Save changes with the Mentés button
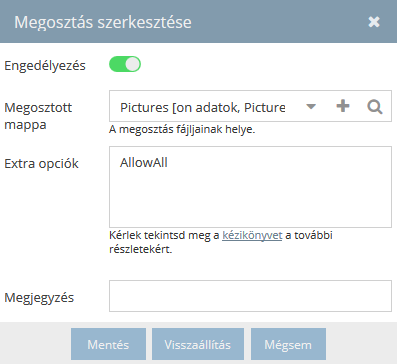Viewport: 397px width, 364px height. tap(108, 344)
